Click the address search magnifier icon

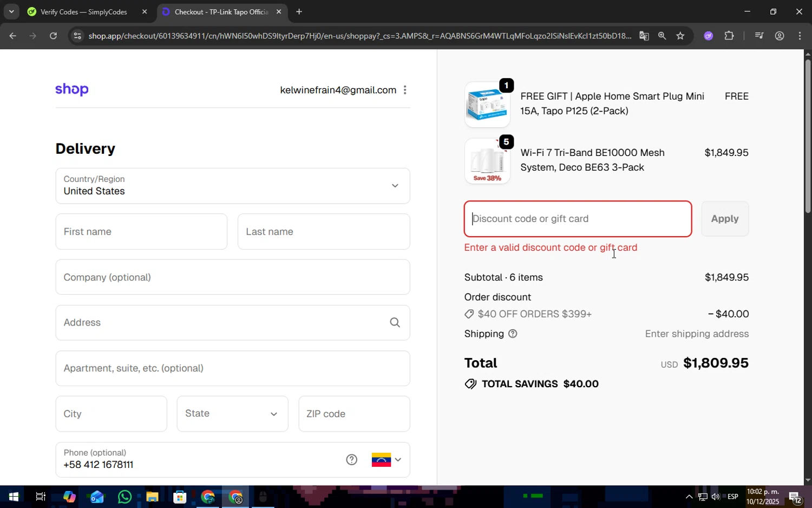(x=395, y=323)
